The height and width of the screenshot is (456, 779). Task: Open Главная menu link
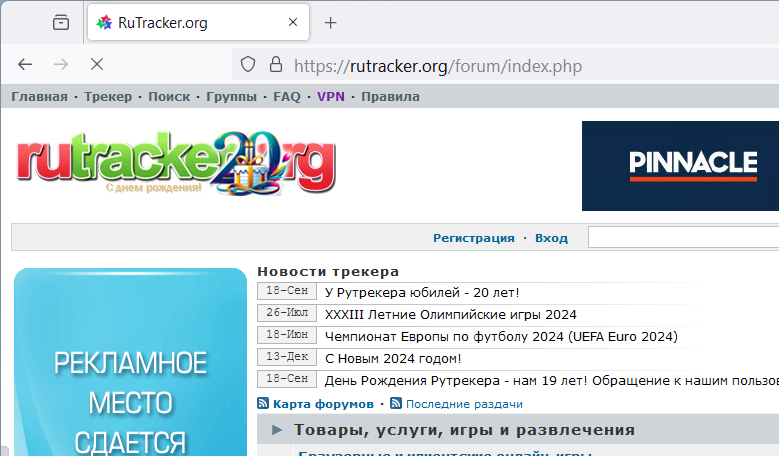click(x=39, y=96)
